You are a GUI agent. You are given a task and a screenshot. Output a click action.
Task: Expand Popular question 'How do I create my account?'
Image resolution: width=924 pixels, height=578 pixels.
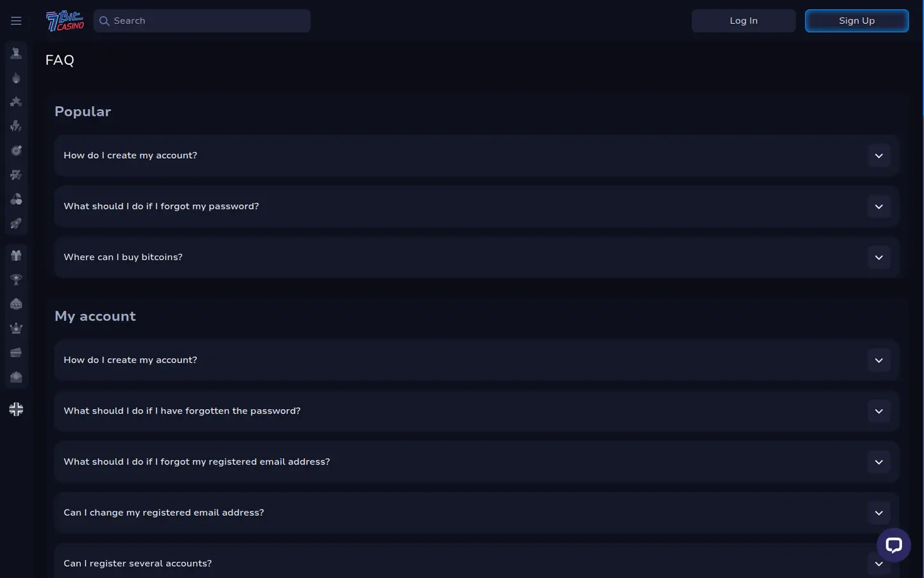tap(477, 155)
